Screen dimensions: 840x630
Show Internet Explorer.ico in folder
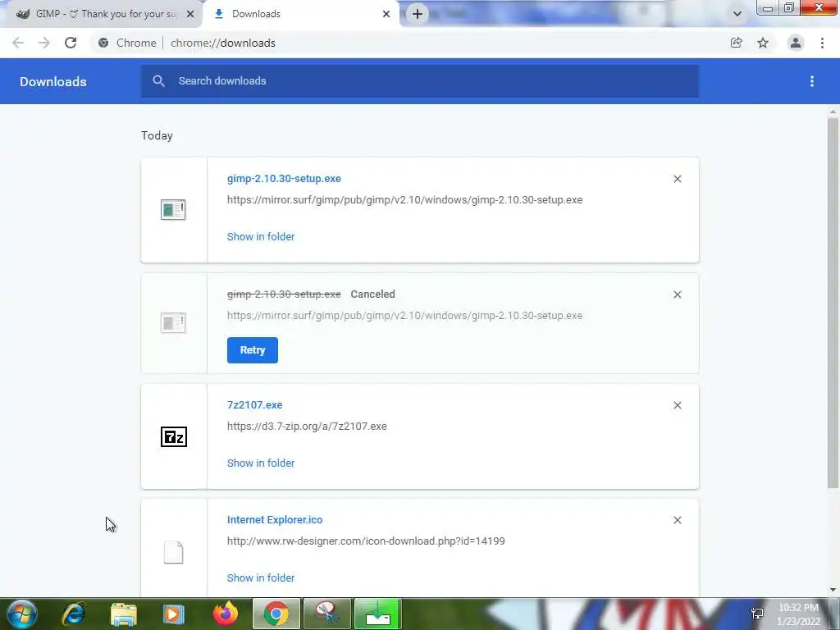(x=261, y=578)
